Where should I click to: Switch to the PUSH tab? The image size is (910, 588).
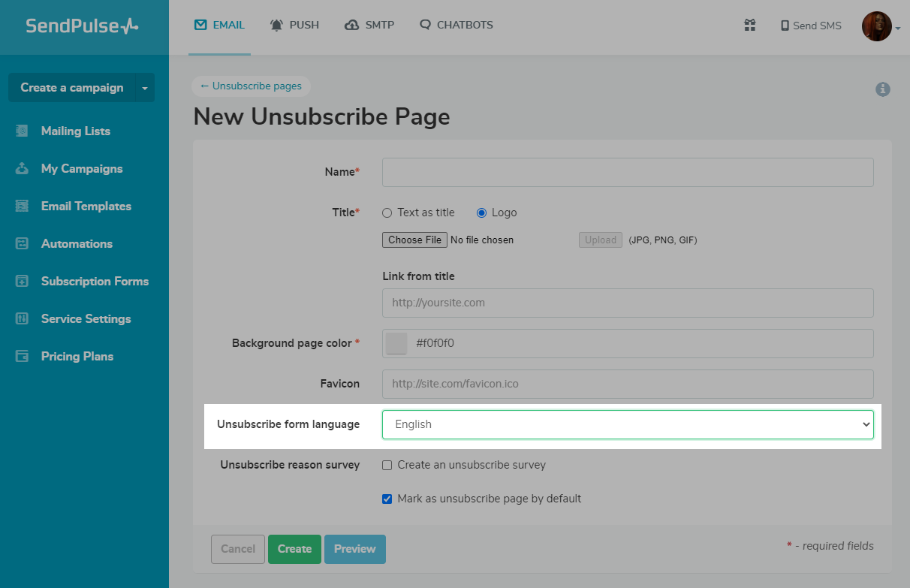(x=294, y=24)
